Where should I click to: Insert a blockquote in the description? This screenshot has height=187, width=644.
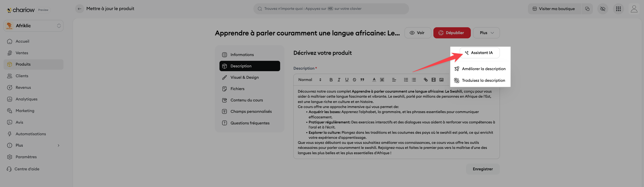(362, 80)
